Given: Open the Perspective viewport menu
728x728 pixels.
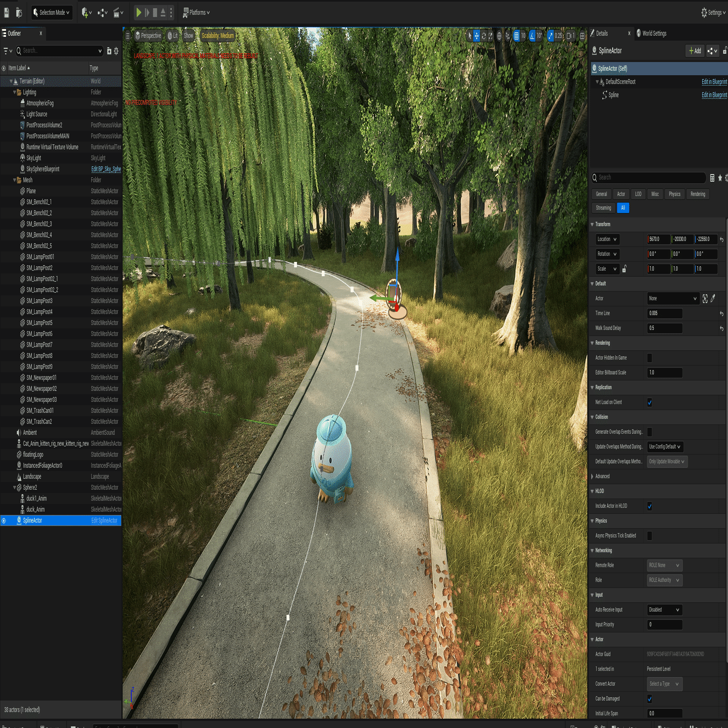Looking at the screenshot, I should point(148,36).
